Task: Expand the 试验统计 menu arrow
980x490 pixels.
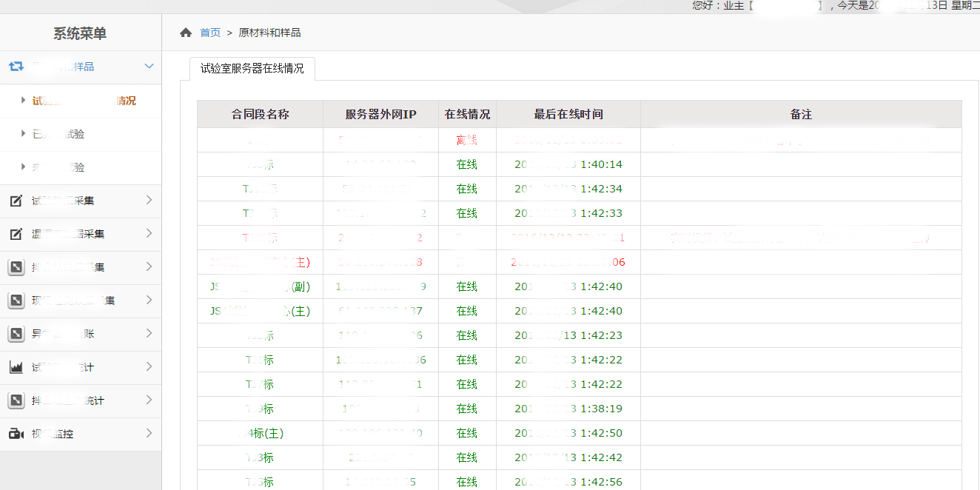Action: point(149,366)
